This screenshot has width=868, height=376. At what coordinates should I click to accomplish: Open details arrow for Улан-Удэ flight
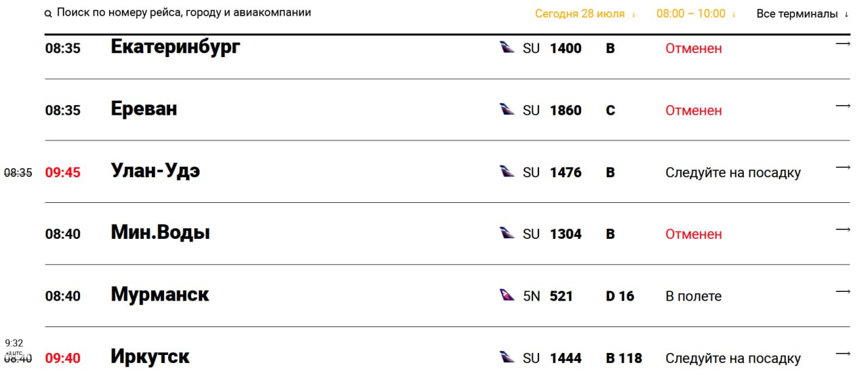(842, 168)
